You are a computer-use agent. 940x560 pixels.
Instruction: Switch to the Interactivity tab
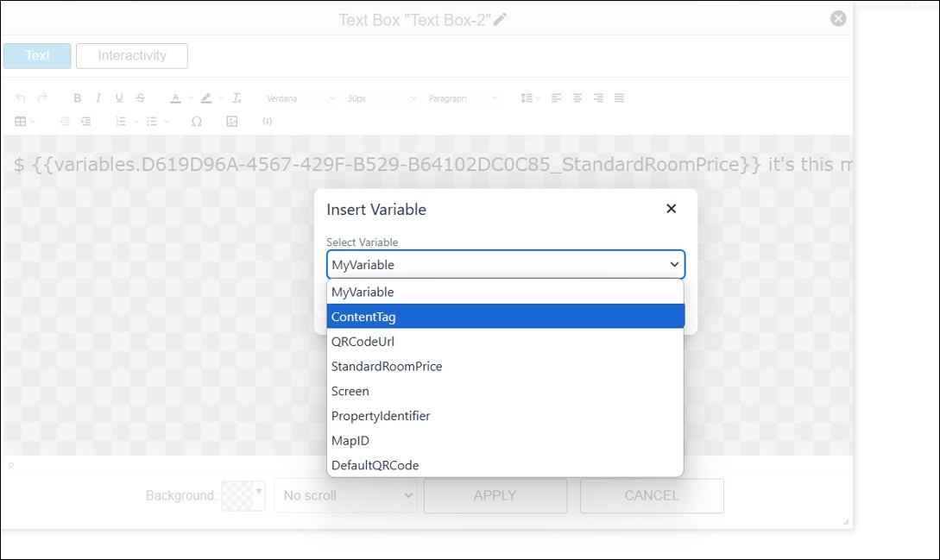(131, 56)
